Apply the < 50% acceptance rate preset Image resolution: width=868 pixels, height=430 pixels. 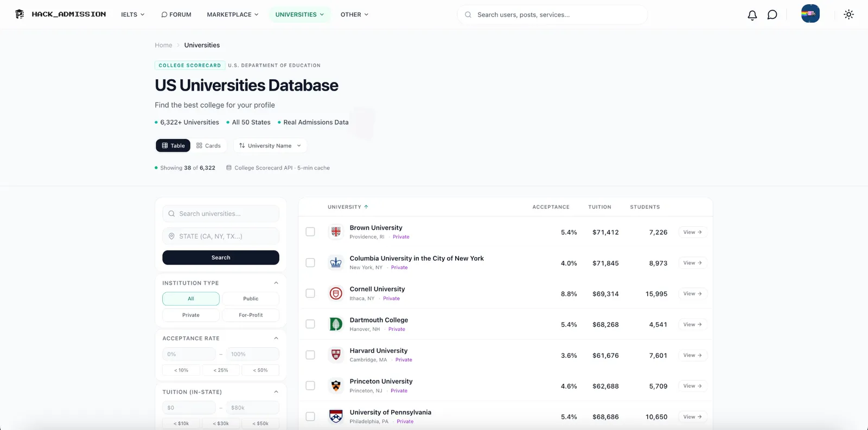coord(260,370)
